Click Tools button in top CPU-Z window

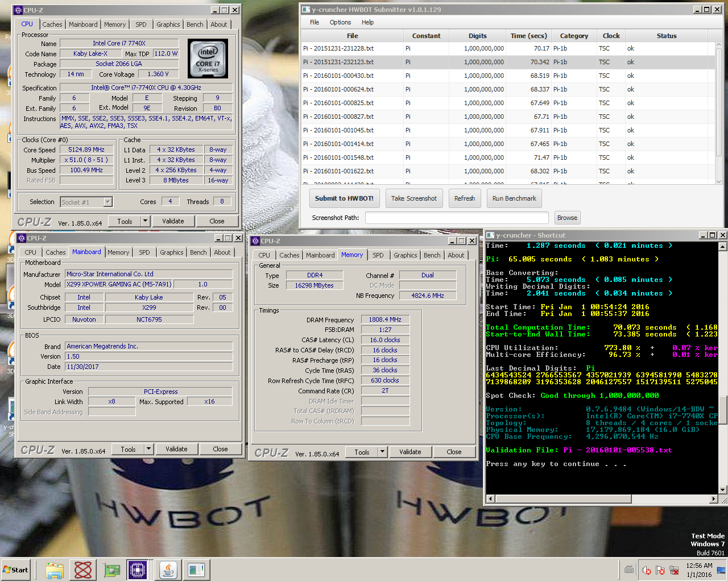[x=125, y=221]
